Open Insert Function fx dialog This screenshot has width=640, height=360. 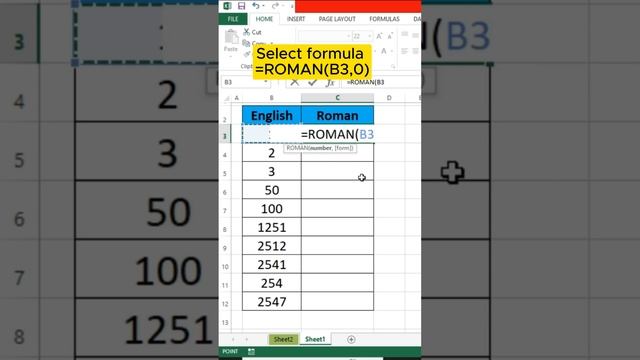click(x=330, y=82)
